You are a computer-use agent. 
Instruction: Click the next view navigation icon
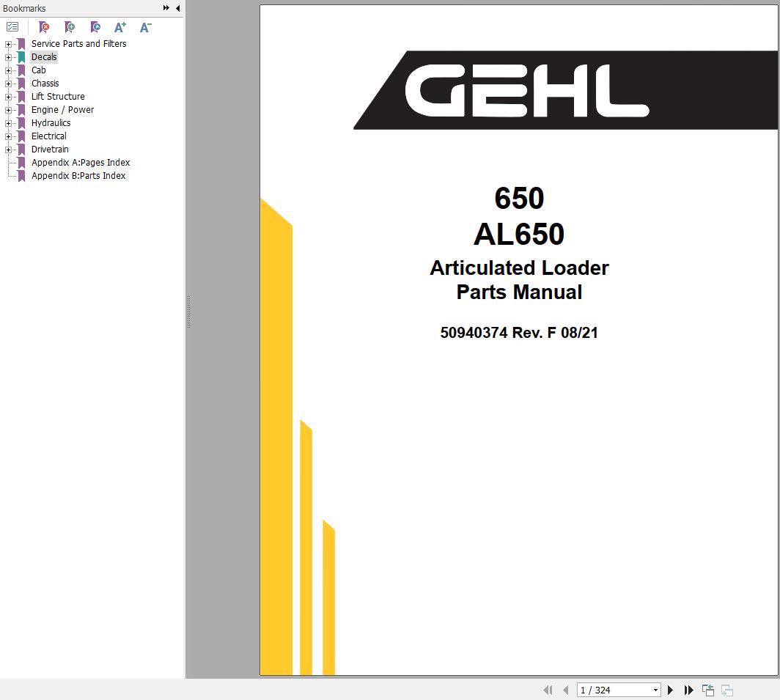[x=726, y=690]
